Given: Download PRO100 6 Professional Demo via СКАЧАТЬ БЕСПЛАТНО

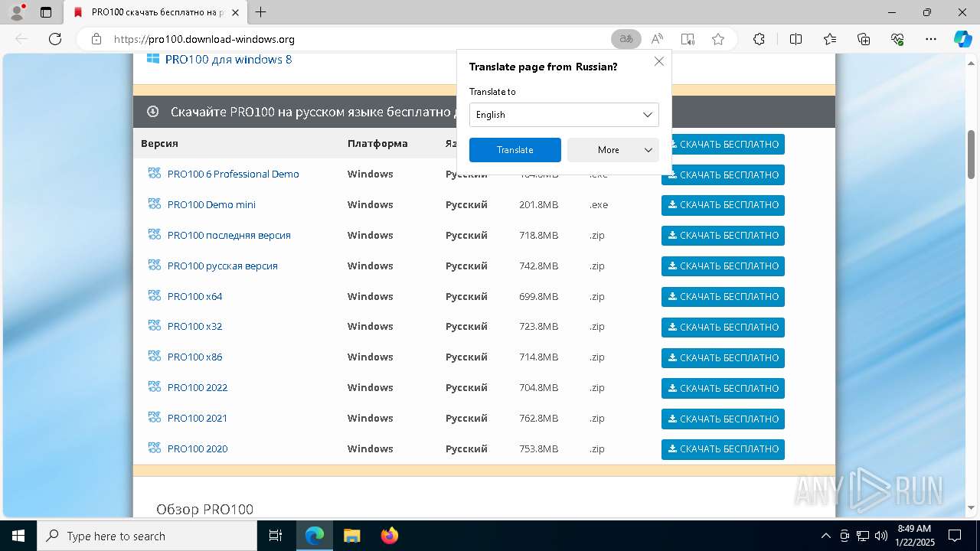Looking at the screenshot, I should (723, 175).
